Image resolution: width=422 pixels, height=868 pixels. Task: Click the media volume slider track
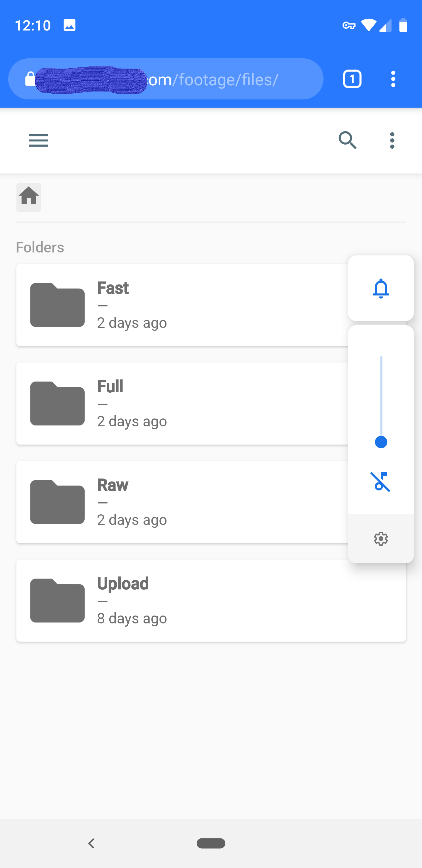click(381, 398)
